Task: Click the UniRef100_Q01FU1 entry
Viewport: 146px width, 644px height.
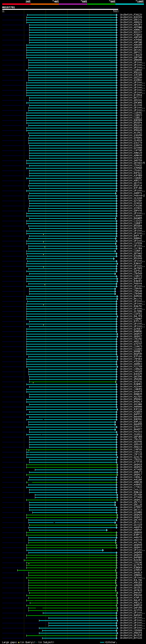Action: pos(131,382)
